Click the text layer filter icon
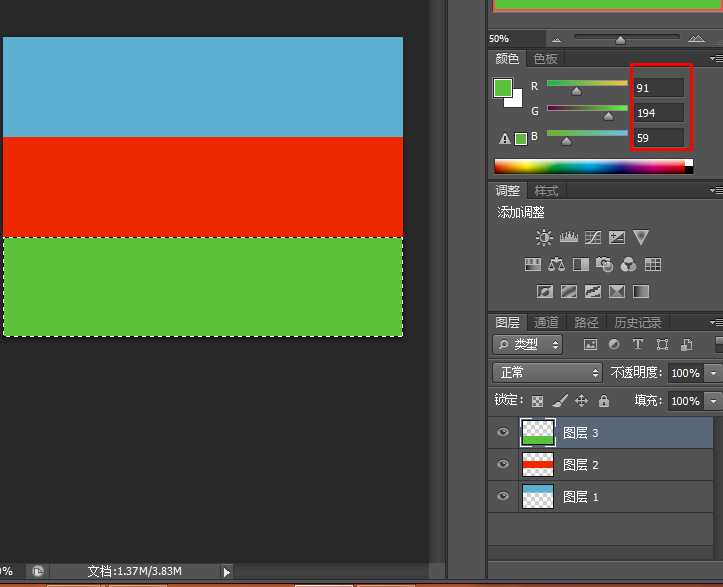Image resolution: width=723 pixels, height=587 pixels. [638, 345]
